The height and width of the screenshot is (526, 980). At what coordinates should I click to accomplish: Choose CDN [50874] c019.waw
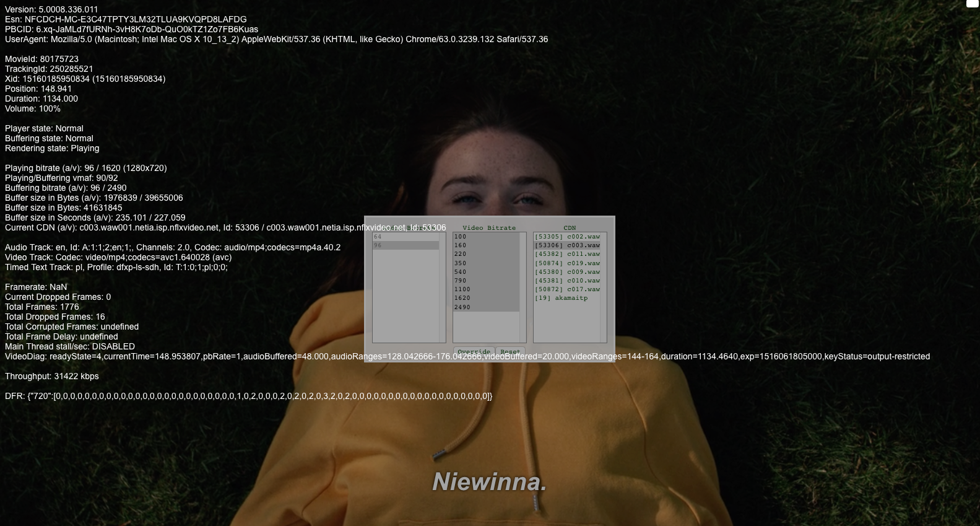(x=567, y=263)
